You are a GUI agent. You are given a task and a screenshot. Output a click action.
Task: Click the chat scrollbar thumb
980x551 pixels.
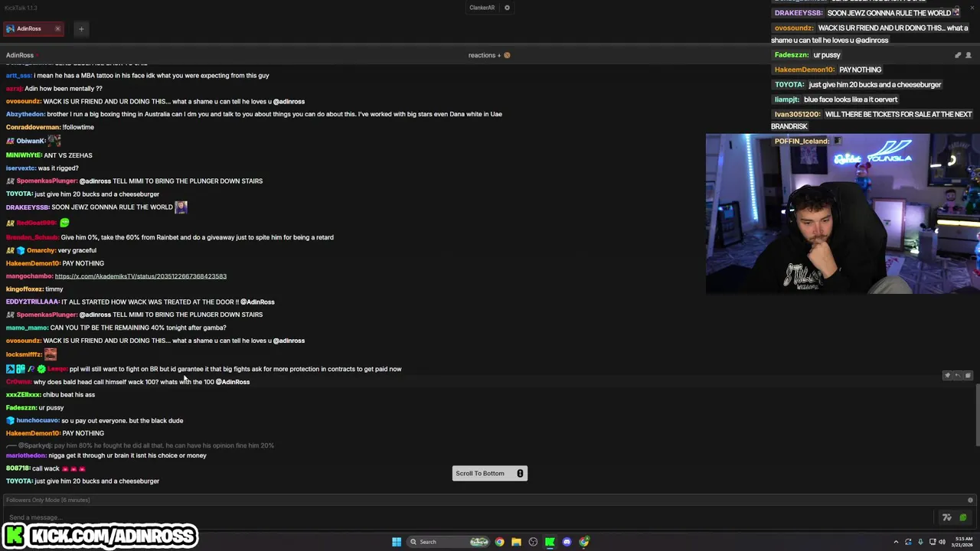pos(977,413)
